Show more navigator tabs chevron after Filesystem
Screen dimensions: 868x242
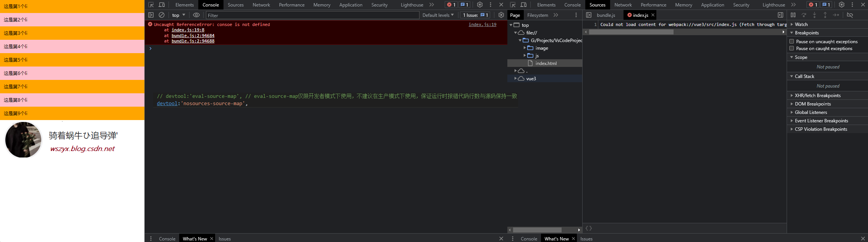coord(556,15)
